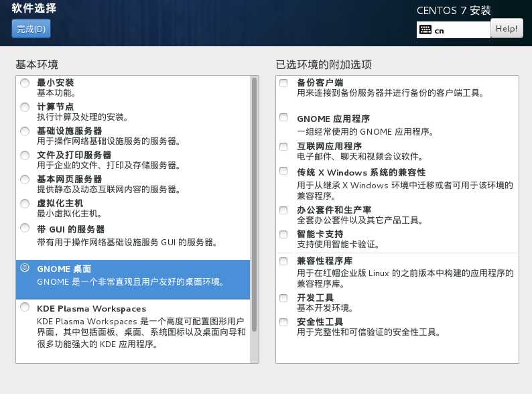Enable the 开发工具 checkbox
This screenshot has height=394, width=532.
283,298
